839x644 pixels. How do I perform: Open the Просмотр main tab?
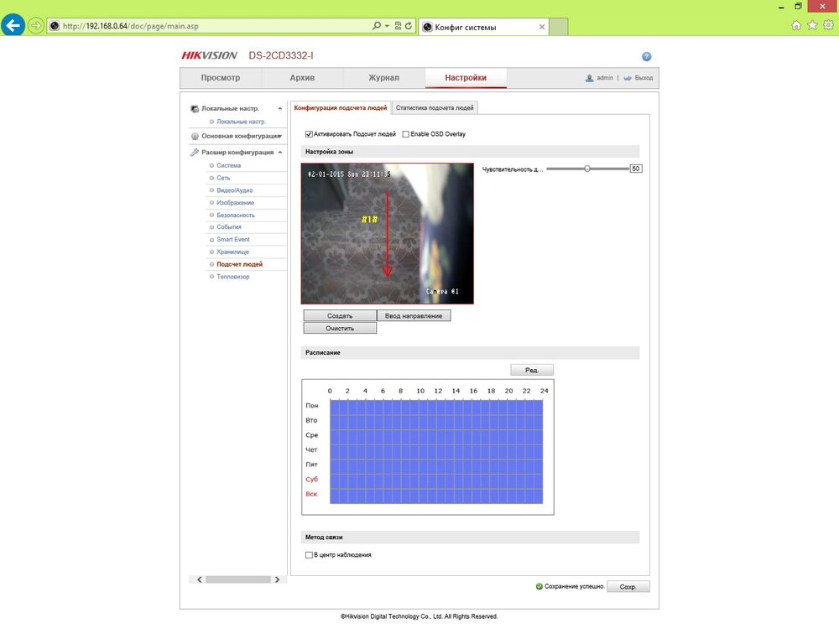221,78
